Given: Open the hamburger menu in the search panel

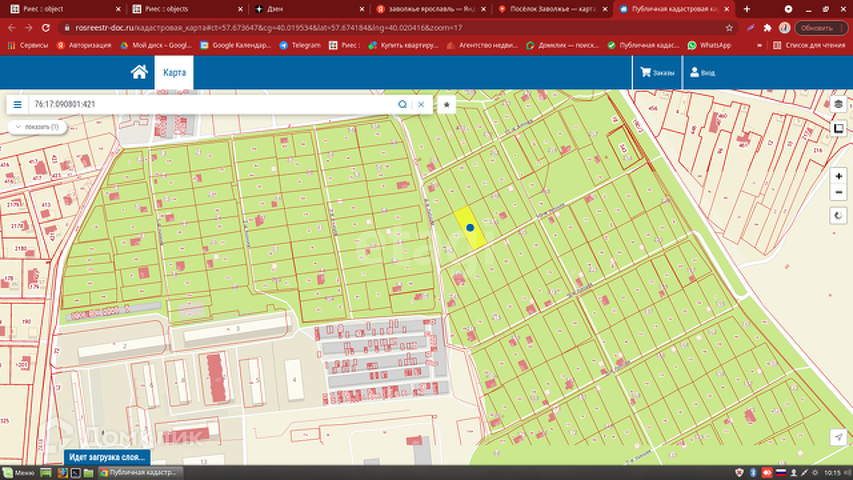Looking at the screenshot, I should click(17, 104).
